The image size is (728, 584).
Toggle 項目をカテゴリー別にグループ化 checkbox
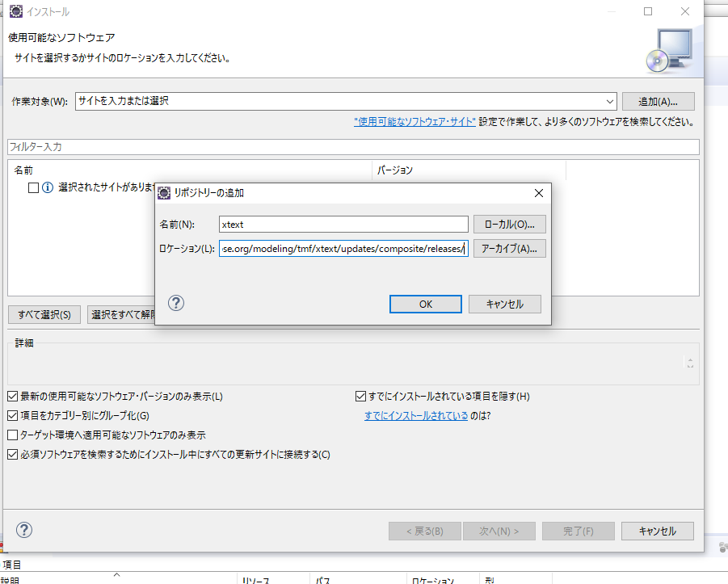click(12, 416)
